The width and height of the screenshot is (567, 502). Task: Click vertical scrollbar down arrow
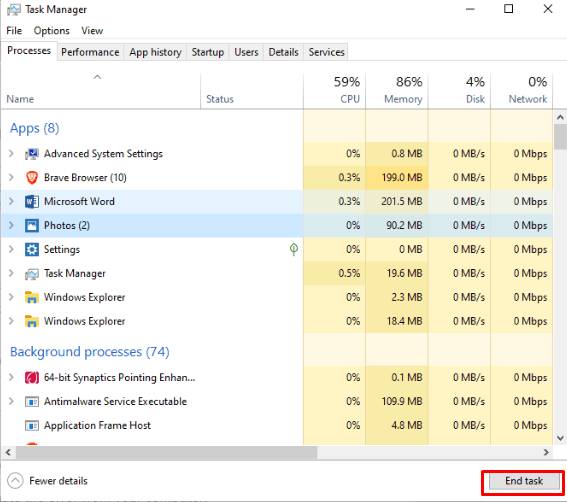point(560,438)
